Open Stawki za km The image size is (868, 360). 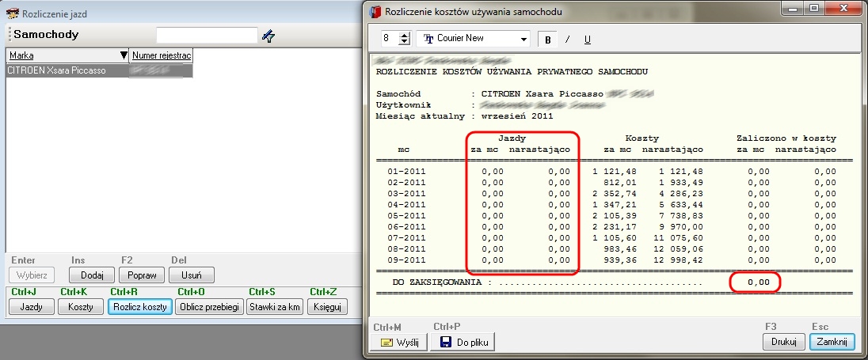pos(275,306)
